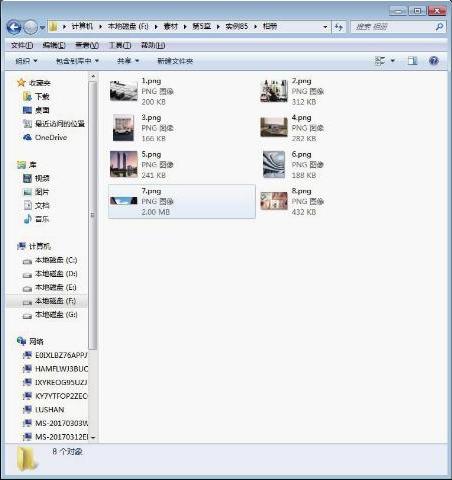Click the refresh icon beside address bar
Viewport: 452px width, 480px height.
339,27
